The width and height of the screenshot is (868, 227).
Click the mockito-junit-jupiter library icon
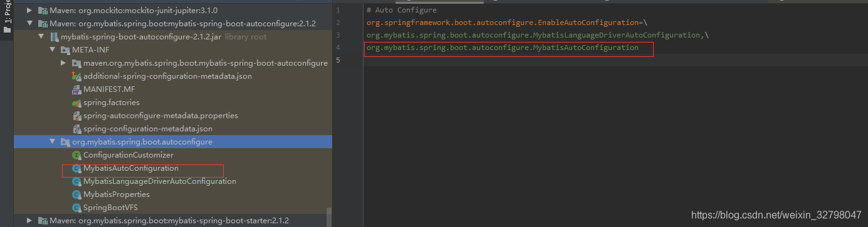click(43, 11)
